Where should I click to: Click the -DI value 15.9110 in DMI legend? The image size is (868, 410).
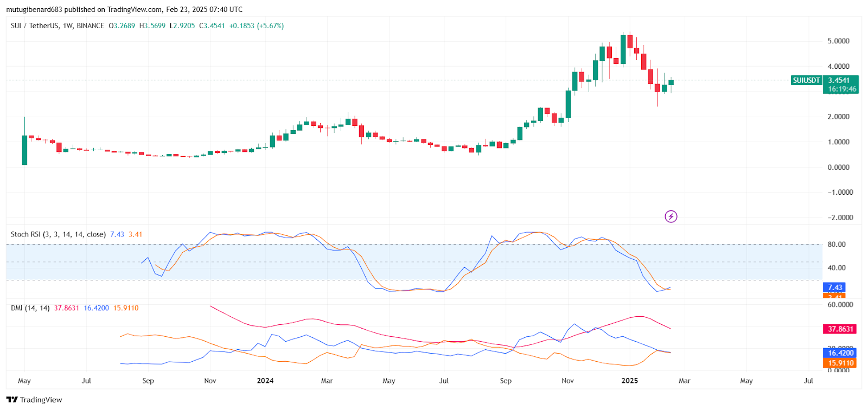pos(126,308)
